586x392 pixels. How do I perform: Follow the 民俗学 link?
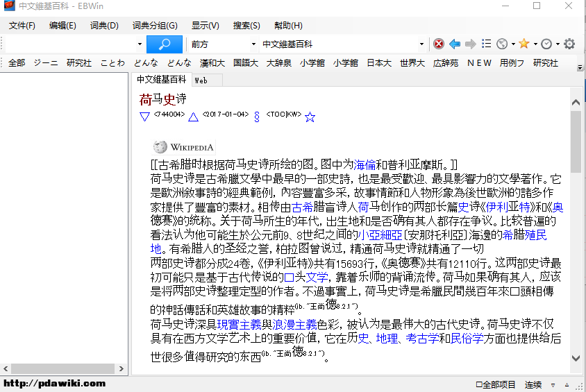click(467, 339)
